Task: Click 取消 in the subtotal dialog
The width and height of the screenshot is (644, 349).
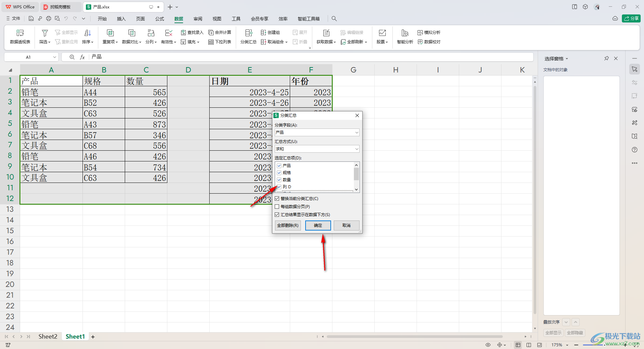Action: tap(346, 226)
